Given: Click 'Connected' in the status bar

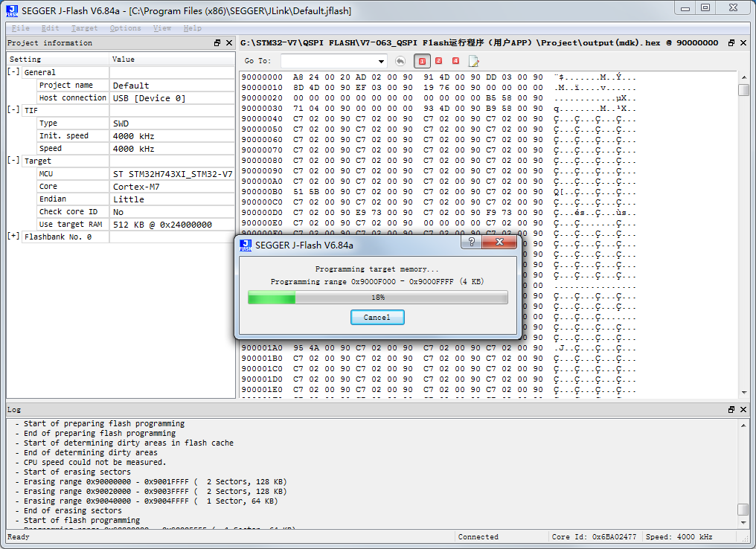Looking at the screenshot, I should click(x=478, y=537).
